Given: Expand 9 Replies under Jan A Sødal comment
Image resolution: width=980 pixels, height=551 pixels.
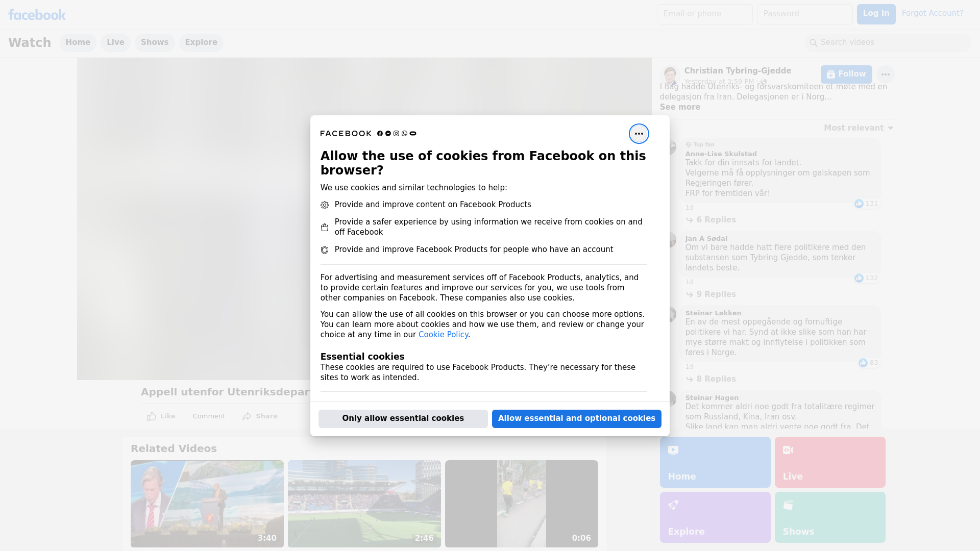Looking at the screenshot, I should (711, 294).
